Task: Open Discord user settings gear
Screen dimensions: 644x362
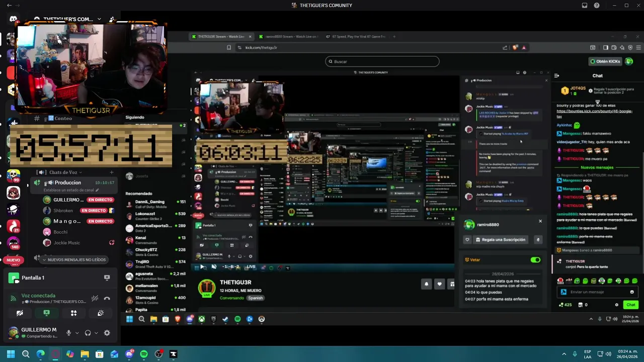Action: pyautogui.click(x=107, y=333)
